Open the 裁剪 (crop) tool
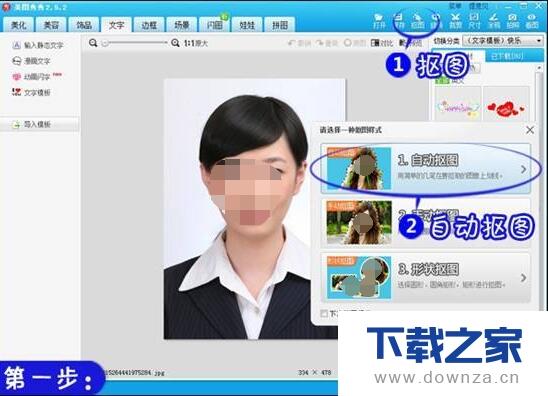This screenshot has width=548, height=396. 455,21
